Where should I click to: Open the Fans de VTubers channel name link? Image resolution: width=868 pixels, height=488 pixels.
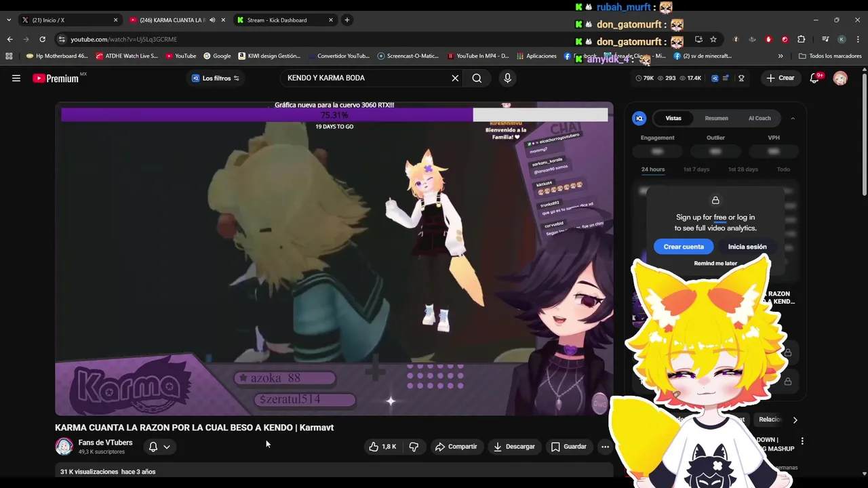(x=105, y=443)
